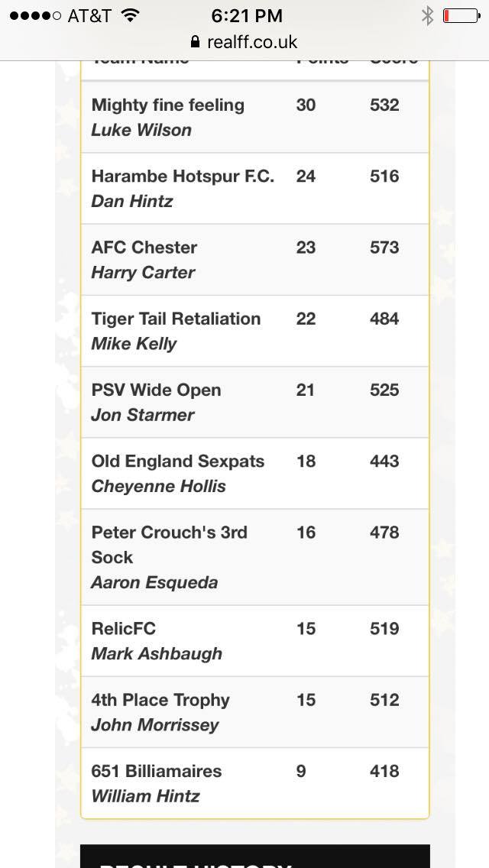Tap manager name William Hintz
Image resolution: width=489 pixels, height=868 pixels.
(145, 796)
